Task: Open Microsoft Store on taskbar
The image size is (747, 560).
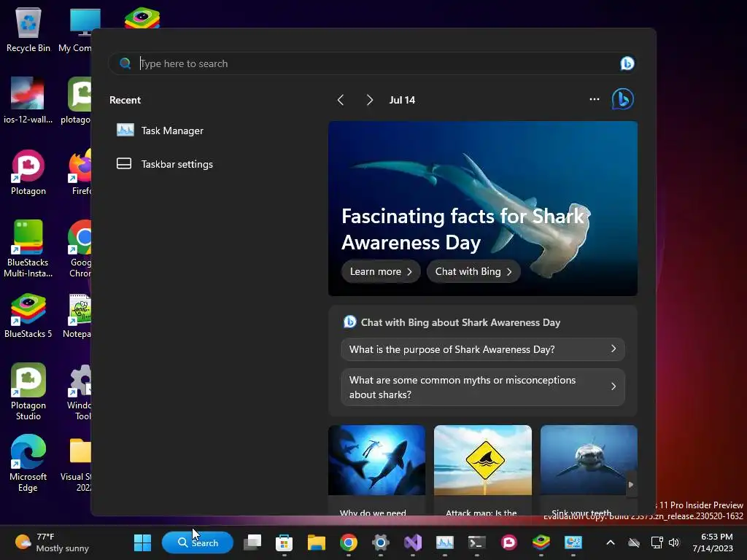Action: pyautogui.click(x=284, y=542)
